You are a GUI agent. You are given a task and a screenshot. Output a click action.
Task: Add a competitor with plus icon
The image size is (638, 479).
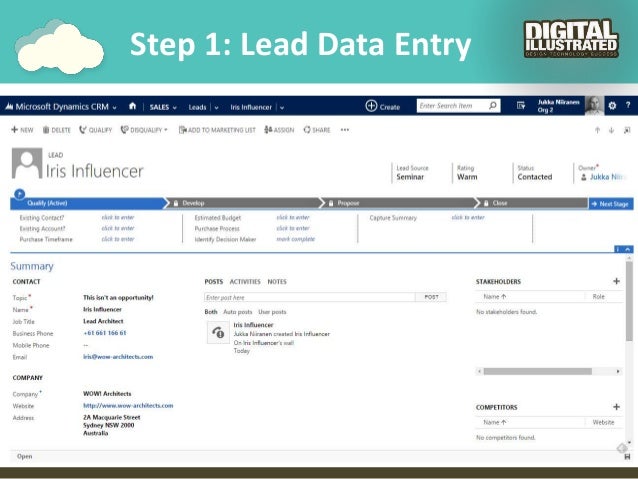click(616, 407)
